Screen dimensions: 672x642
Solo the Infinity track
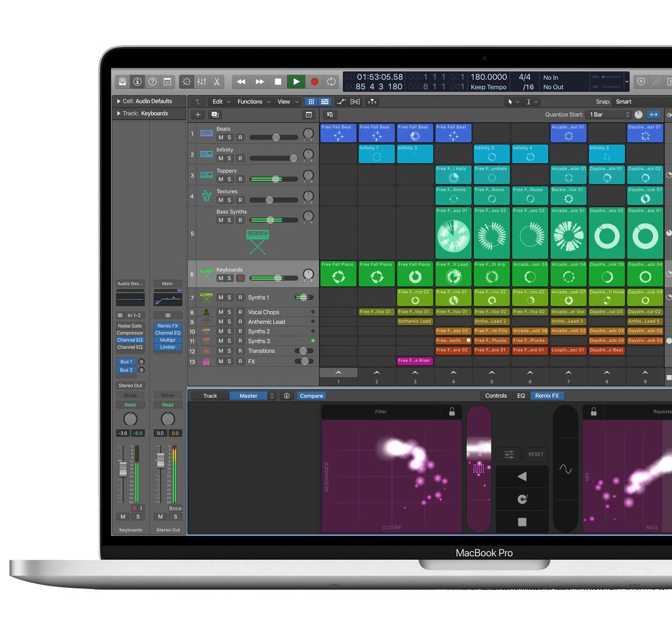click(230, 158)
